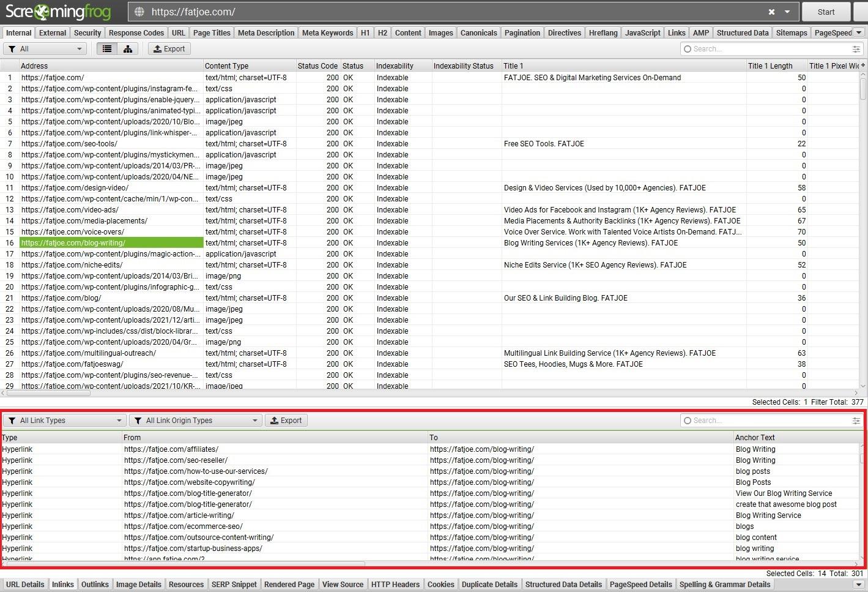Image resolution: width=868 pixels, height=592 pixels.
Task: Open upper search filter options icon
Action: 856,49
